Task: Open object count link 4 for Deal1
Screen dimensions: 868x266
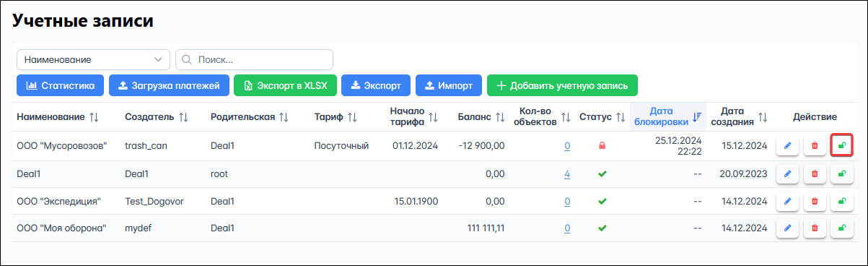Action: click(567, 173)
